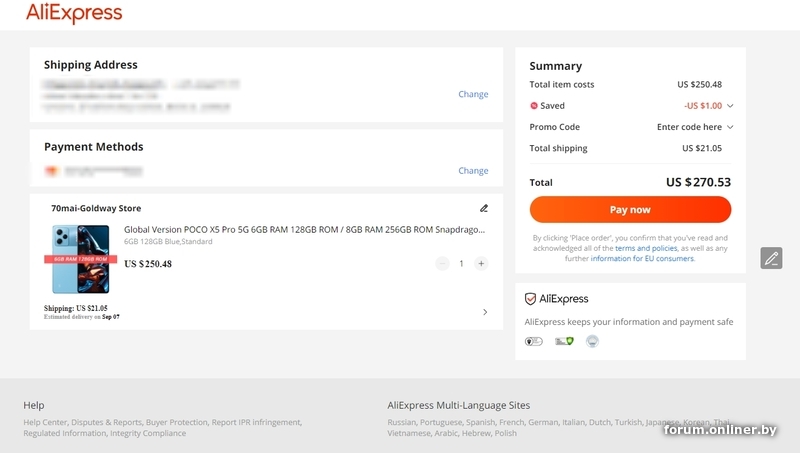
Task: Click the Shipping: US $21.05 line
Action: click(x=76, y=308)
